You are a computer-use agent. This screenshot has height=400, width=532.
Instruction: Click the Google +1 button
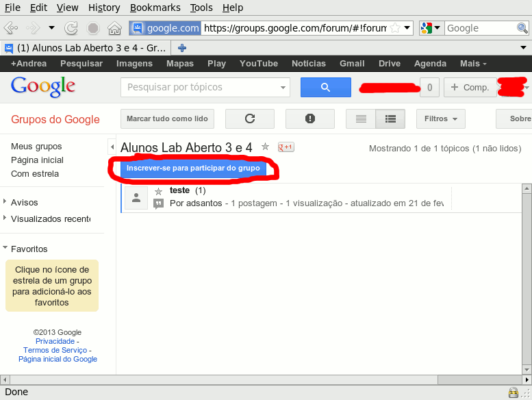[x=286, y=147]
